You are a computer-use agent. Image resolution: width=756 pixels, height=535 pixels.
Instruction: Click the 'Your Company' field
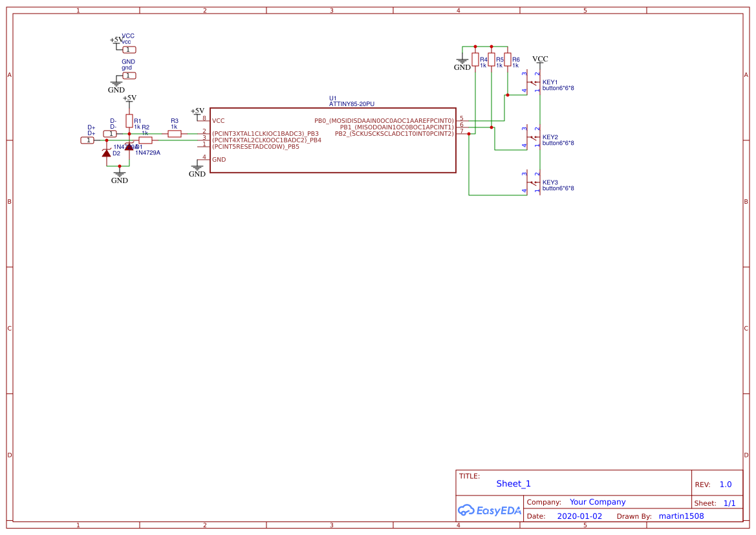[598, 502]
